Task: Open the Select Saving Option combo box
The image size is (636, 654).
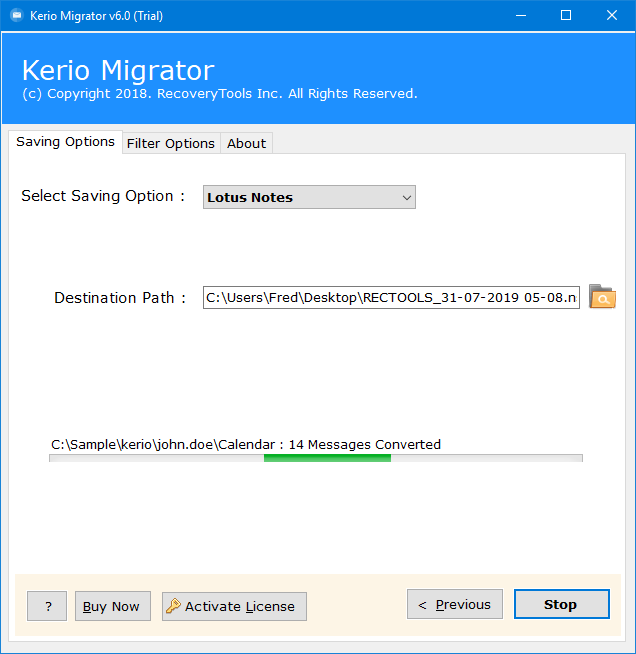Action: (x=309, y=197)
